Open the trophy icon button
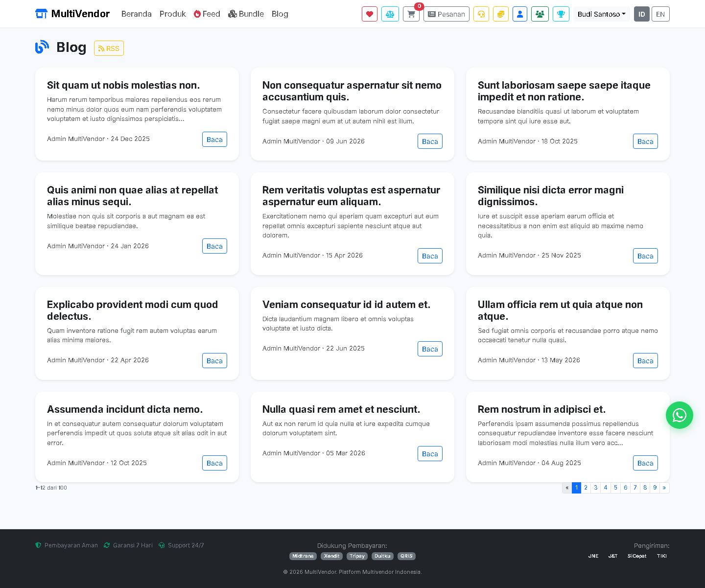Screen dimensions: 705x588 (x=561, y=14)
